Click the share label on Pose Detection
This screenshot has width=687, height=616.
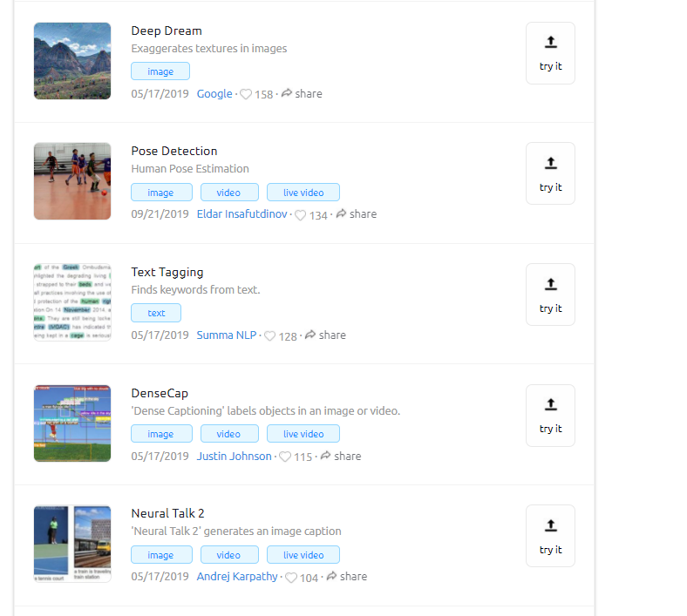tap(364, 214)
